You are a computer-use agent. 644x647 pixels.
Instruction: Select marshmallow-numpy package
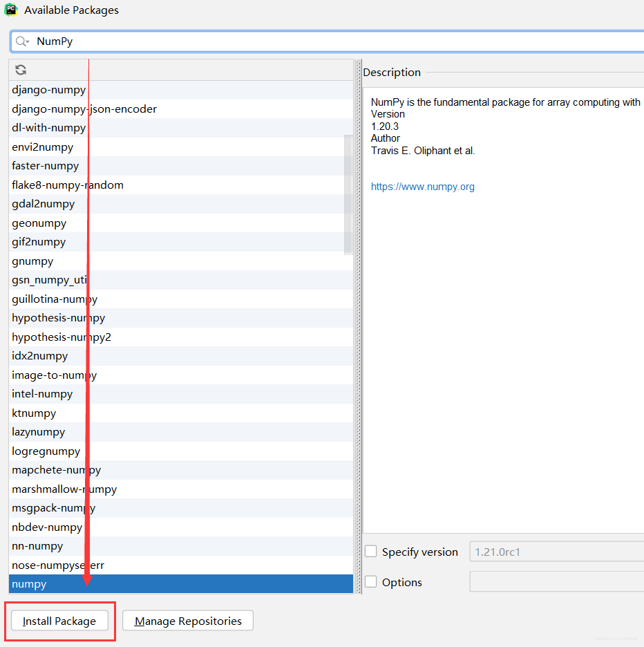pyautogui.click(x=181, y=489)
